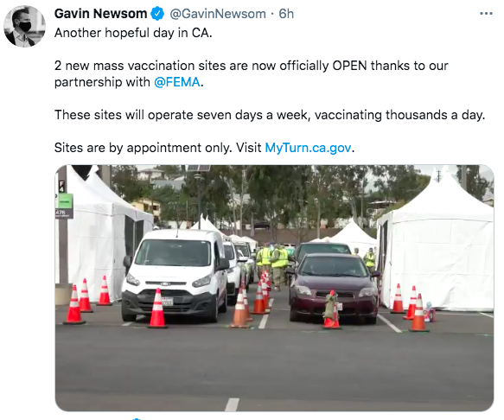Click the blue verified badge
Image resolution: width=504 pixels, height=420 pixels.
[x=157, y=14]
